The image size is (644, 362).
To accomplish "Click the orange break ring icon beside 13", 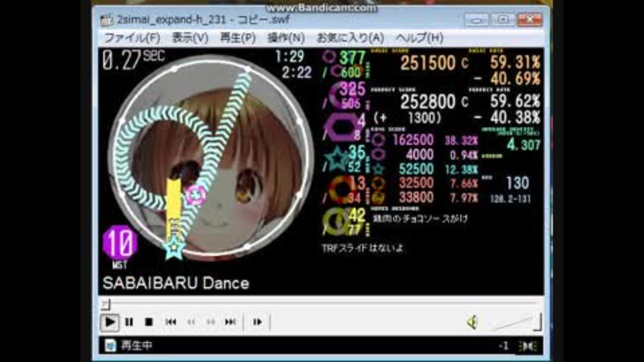I will [341, 190].
